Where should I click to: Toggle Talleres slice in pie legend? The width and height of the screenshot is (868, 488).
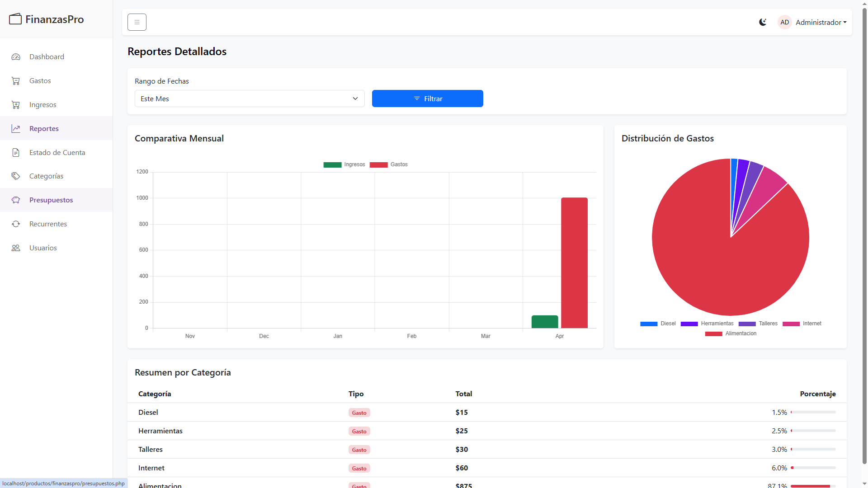click(758, 324)
